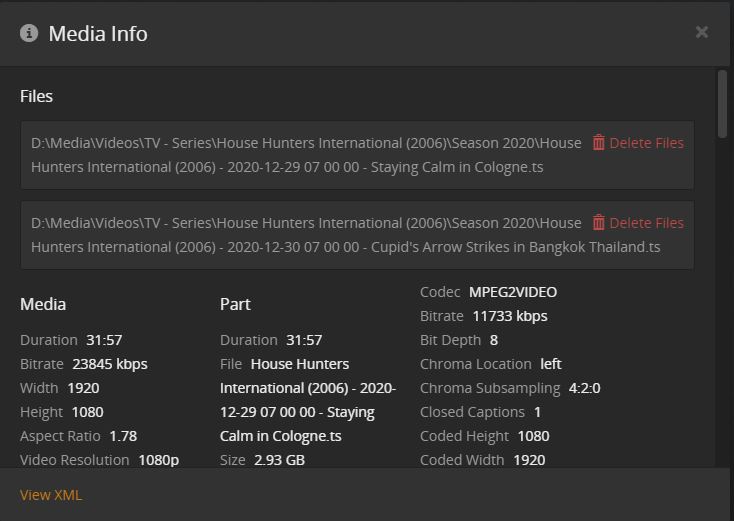Click trash icon for Staying Calm in Cologne file
This screenshot has width=734, height=521.
tap(598, 142)
